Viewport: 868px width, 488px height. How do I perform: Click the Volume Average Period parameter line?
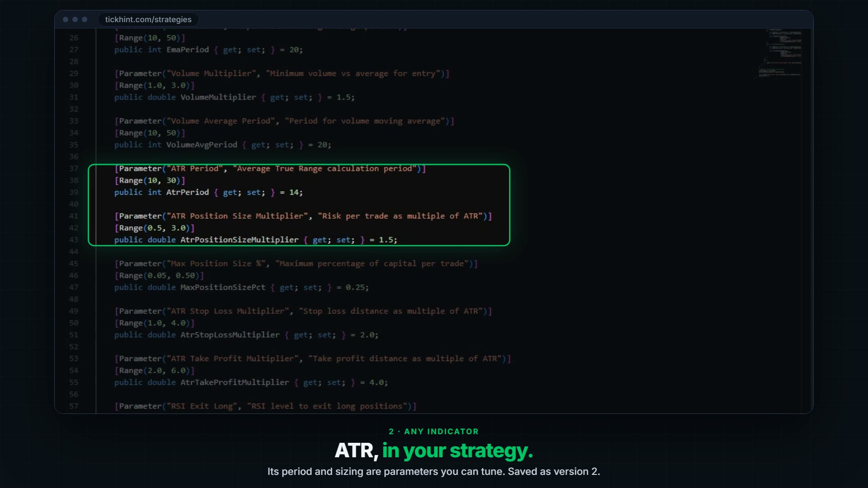tap(284, 121)
